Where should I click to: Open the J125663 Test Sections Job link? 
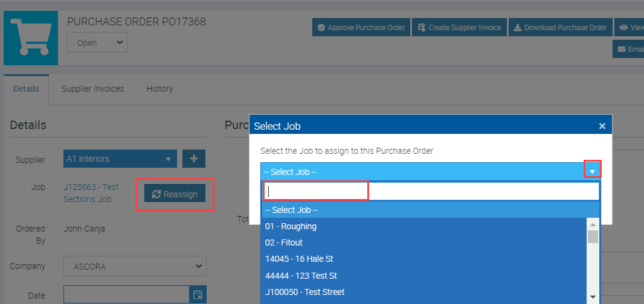click(x=91, y=193)
